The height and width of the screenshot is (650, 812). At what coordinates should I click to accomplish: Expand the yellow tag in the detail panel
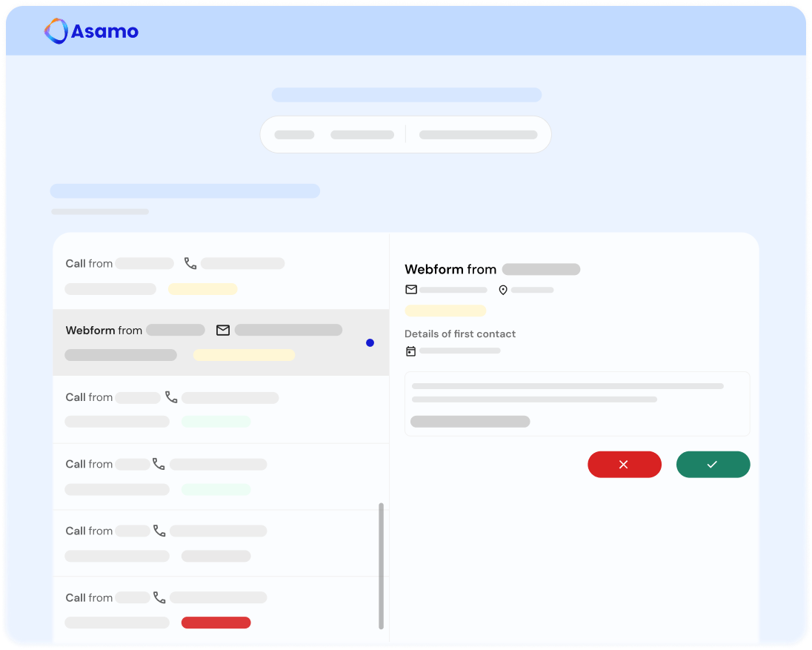[x=445, y=311]
